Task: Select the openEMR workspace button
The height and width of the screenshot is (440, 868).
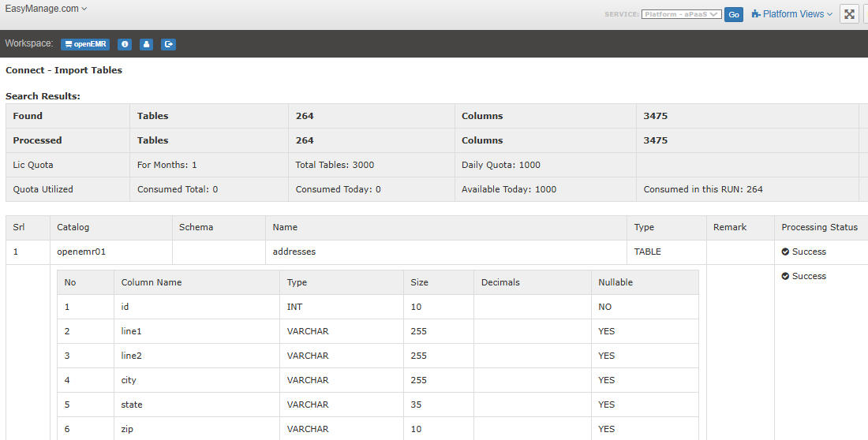Action: coord(85,44)
